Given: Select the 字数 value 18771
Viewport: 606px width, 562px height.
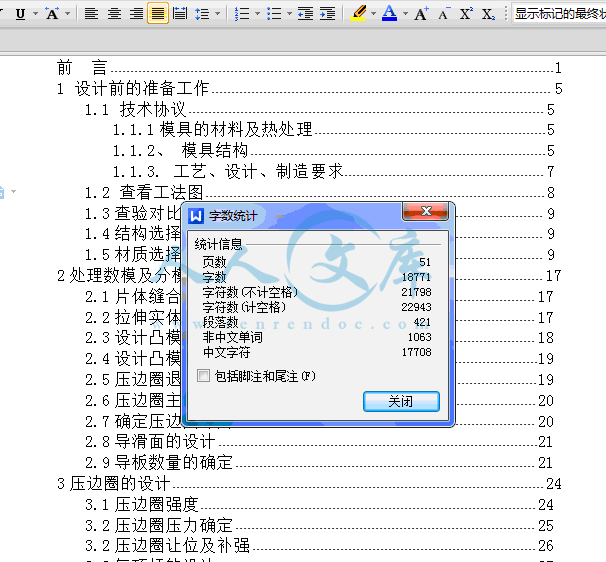Looking at the screenshot, I should pos(416,277).
